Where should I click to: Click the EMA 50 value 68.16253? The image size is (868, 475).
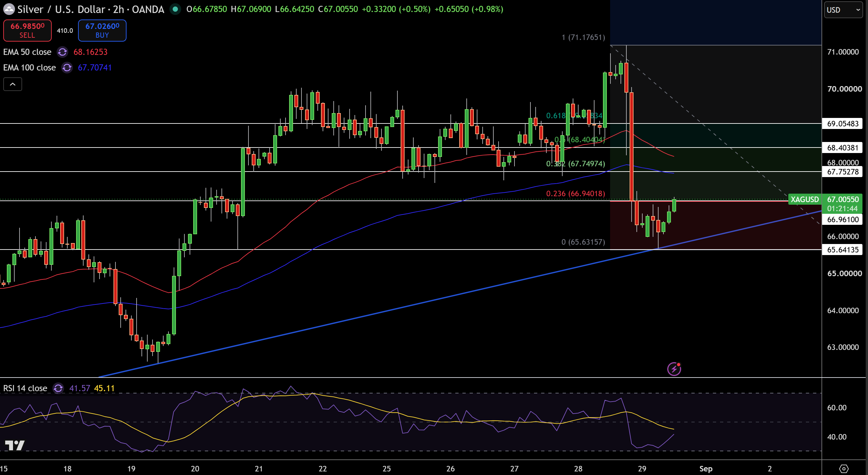click(x=90, y=52)
